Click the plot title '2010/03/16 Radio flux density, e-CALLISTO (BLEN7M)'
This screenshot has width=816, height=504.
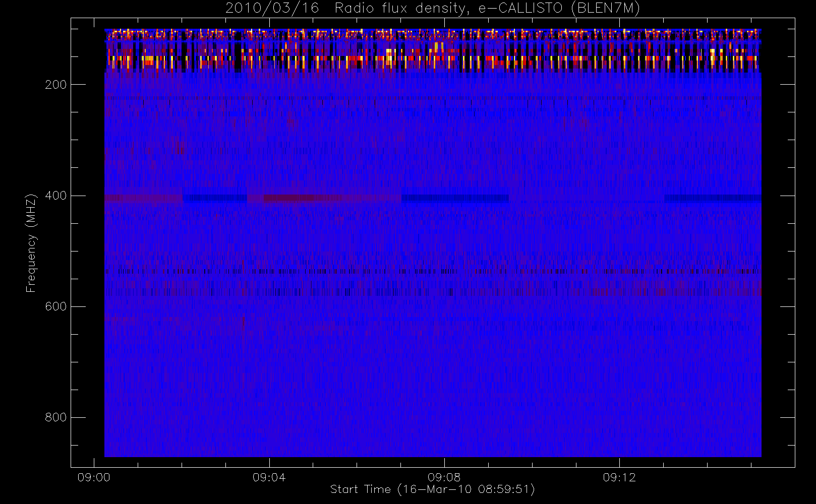click(x=433, y=9)
